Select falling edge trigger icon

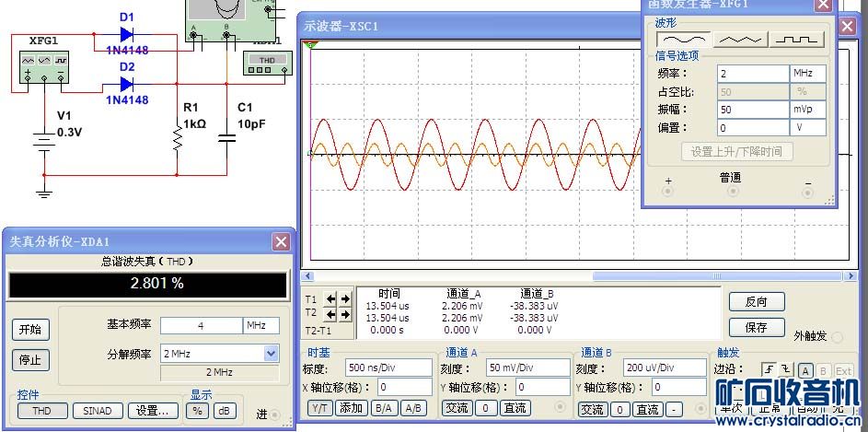(785, 369)
